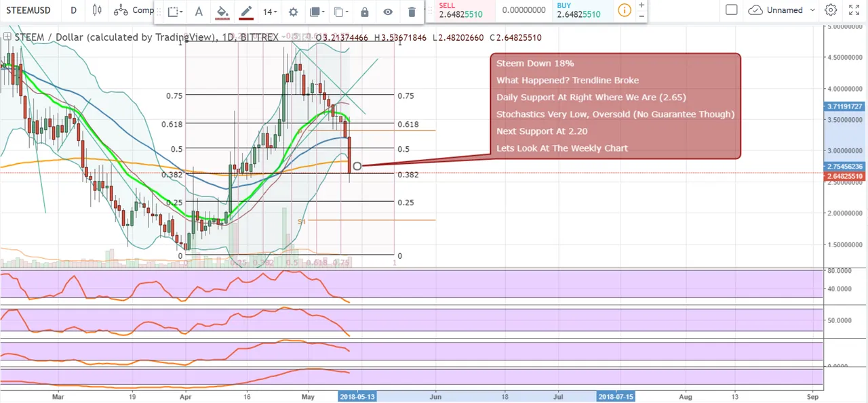
Task: Open the clone copy dropdown
Action: coord(341,12)
